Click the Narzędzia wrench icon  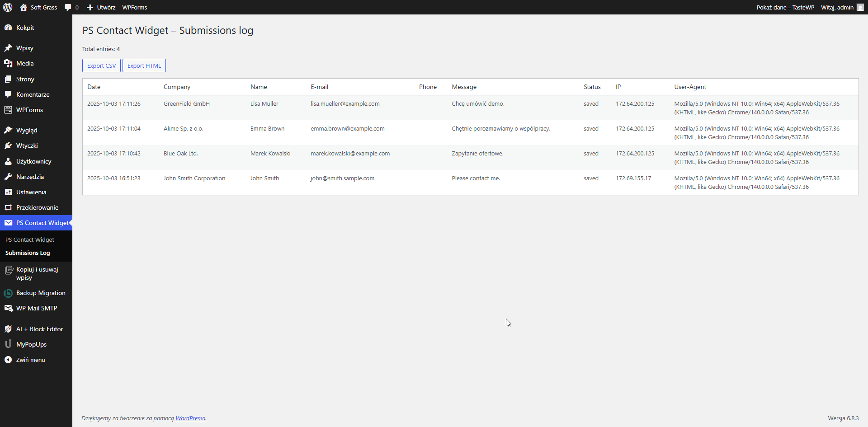(x=9, y=177)
